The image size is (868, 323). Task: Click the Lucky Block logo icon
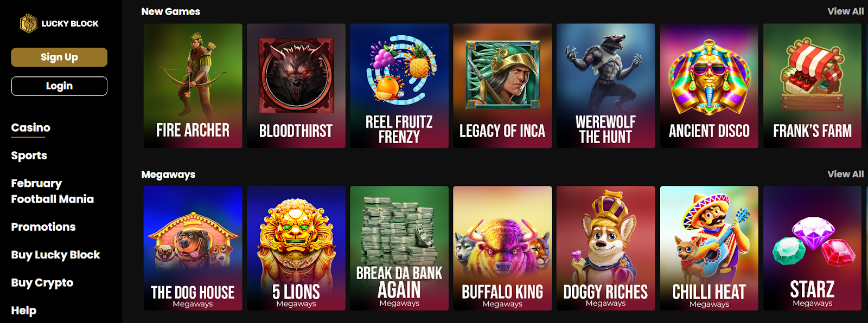(28, 23)
